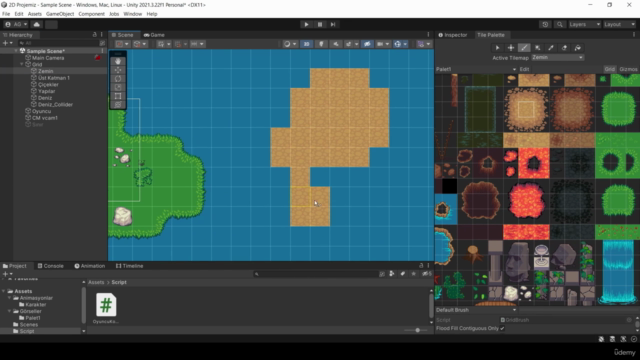Screen dimensions: 640x360
Task: Select the Scale tool in Scene overlay
Action: click(118, 87)
